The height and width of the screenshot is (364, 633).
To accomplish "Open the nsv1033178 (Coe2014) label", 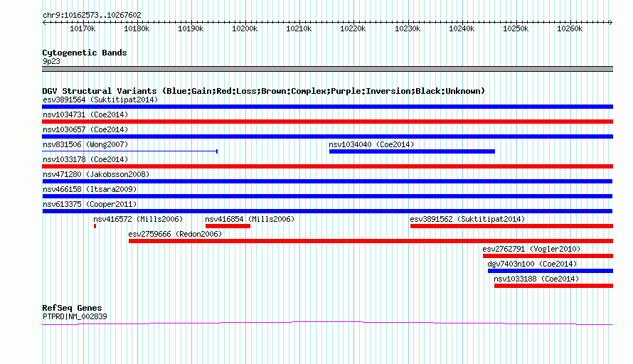I will coord(85,159).
